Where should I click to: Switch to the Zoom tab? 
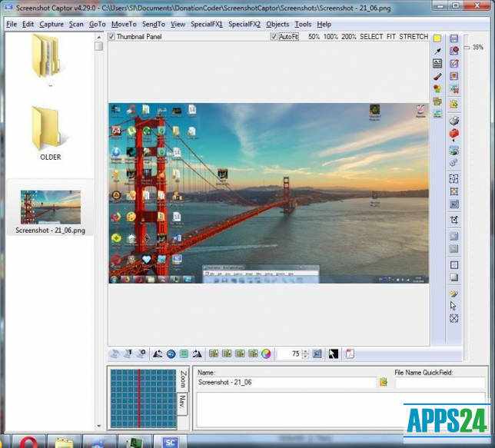pyautogui.click(x=184, y=379)
